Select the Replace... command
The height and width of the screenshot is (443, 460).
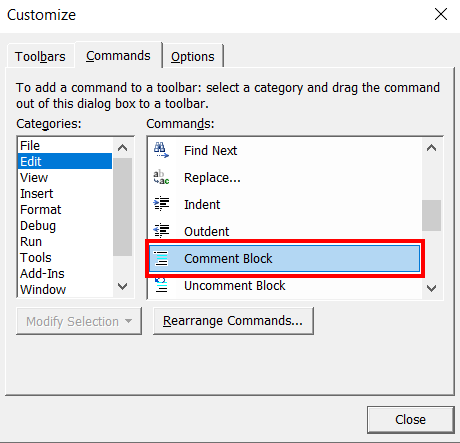point(285,177)
